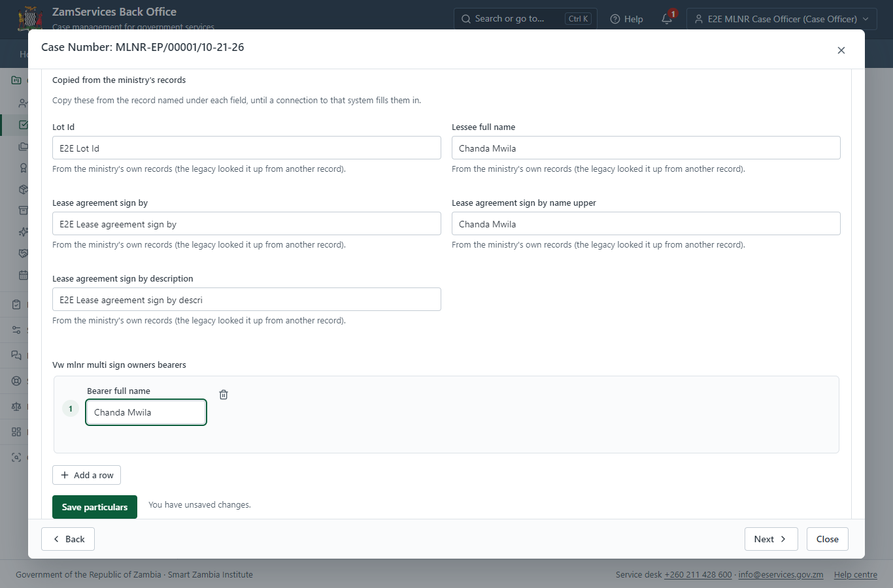Open the handshake sidebar icon
This screenshot has width=893, height=588.
(x=23, y=253)
